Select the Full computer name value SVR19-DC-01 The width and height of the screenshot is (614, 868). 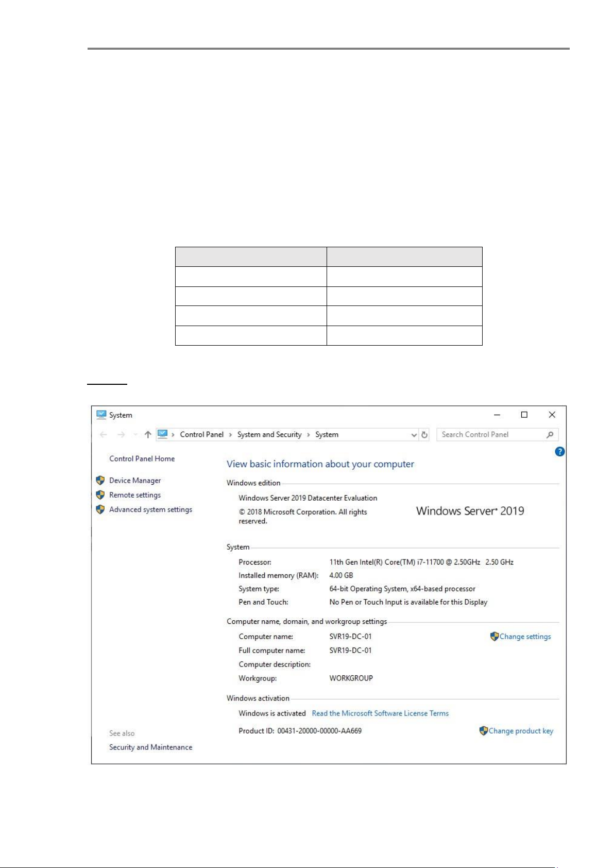(350, 651)
